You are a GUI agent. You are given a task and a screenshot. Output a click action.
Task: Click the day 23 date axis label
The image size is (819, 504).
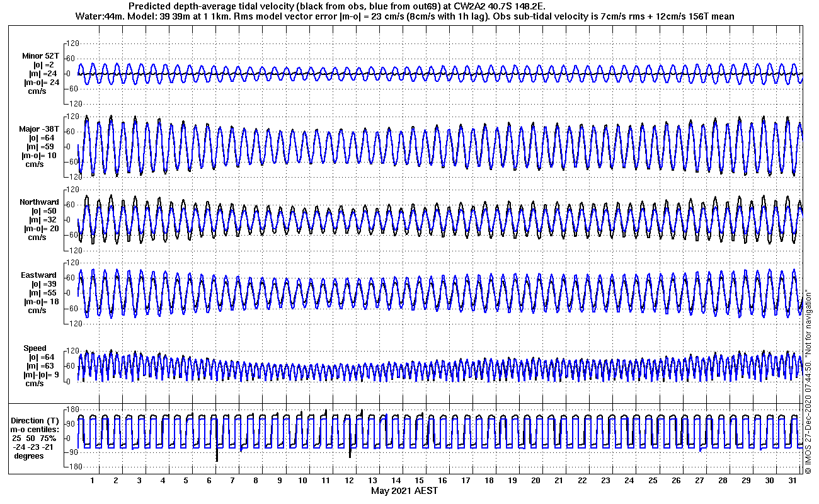coord(605,481)
